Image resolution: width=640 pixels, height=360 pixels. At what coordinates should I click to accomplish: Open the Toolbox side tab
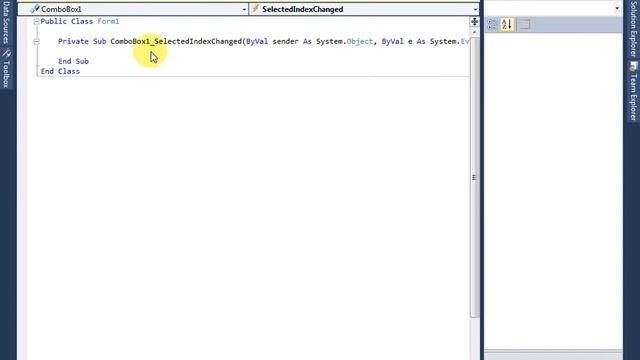6,69
